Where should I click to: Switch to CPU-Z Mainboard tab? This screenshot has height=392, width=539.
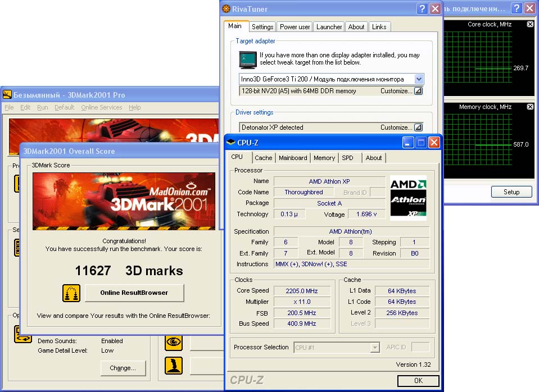[x=293, y=158]
